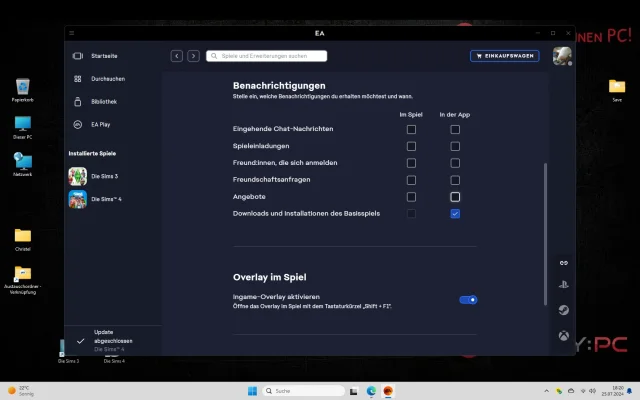The height and width of the screenshot is (400, 640).
Task: Open the clock and date in taskbar
Action: coord(612,391)
